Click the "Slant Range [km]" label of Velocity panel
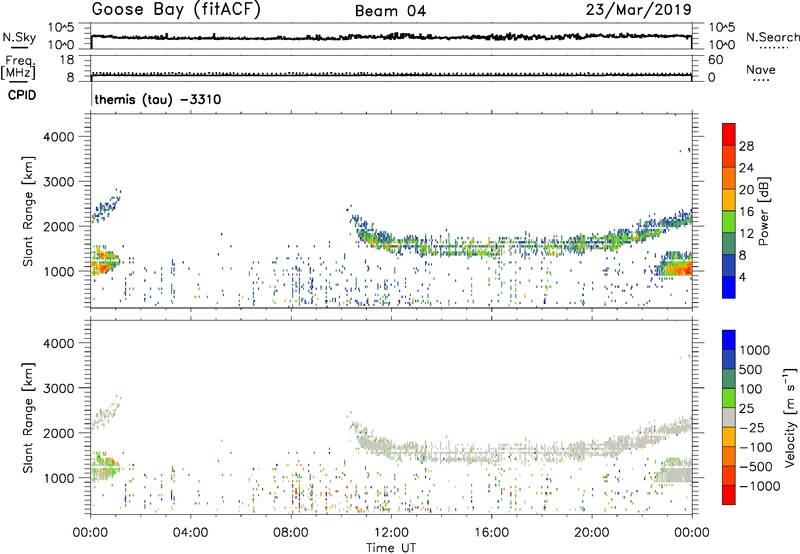The width and height of the screenshot is (800, 554). 28,417
